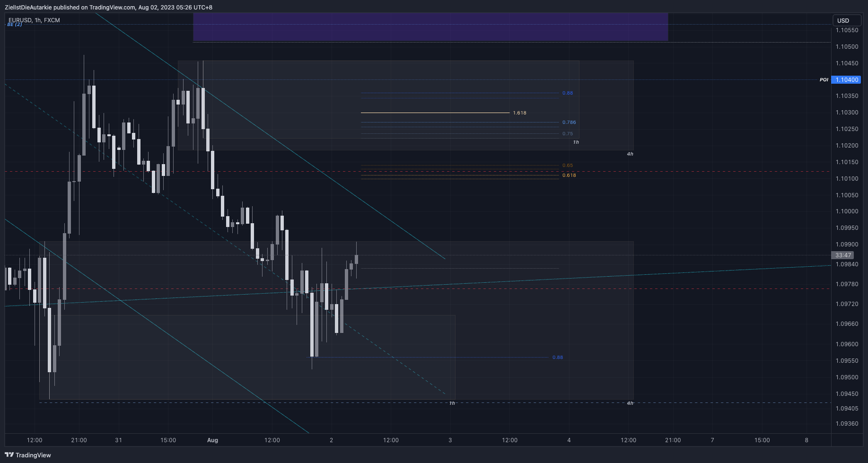
Task: Click the 1.10300 price axis label
Action: point(847,113)
